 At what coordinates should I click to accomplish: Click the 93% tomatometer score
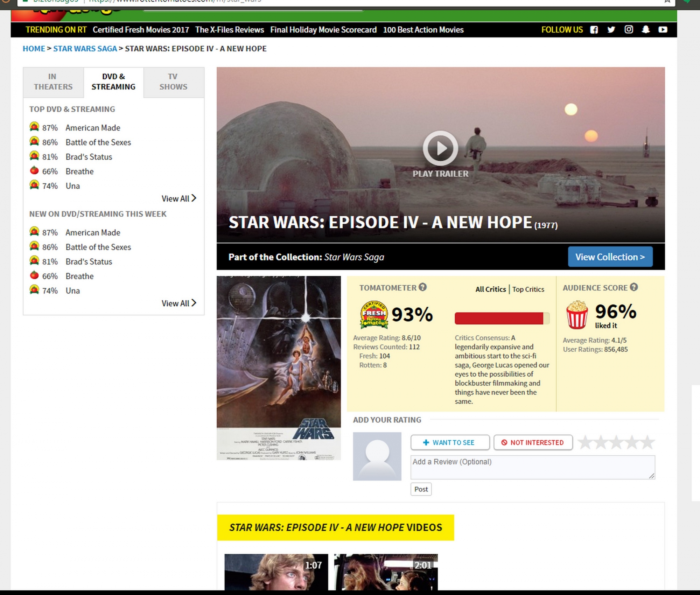click(412, 314)
